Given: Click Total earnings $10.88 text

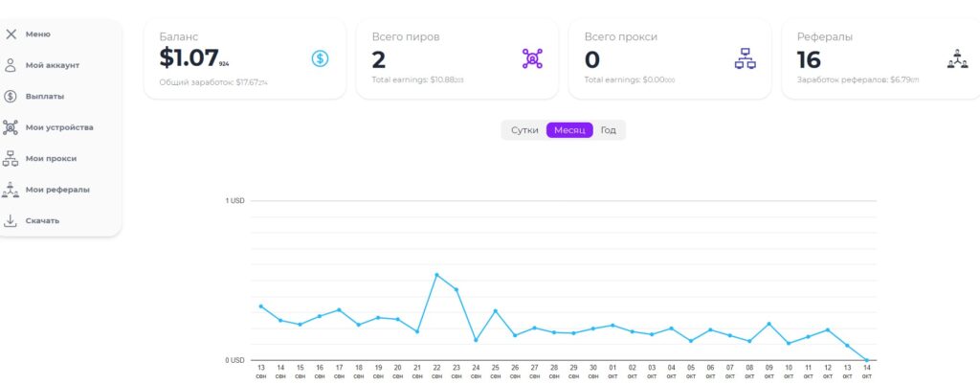Looking at the screenshot, I should coord(417,80).
